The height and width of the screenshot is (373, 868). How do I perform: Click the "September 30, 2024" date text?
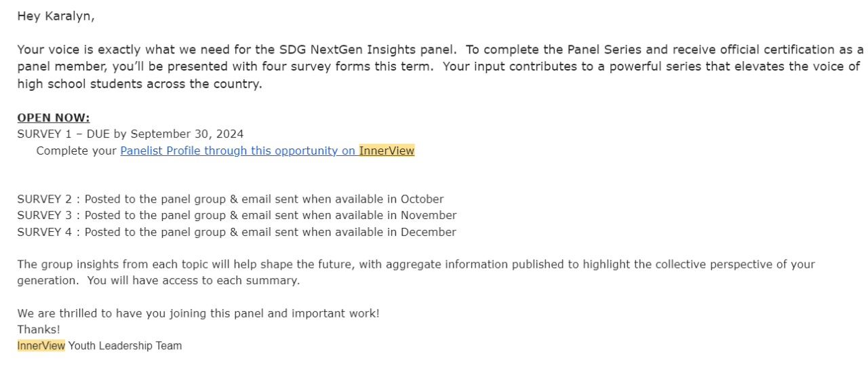(187, 134)
